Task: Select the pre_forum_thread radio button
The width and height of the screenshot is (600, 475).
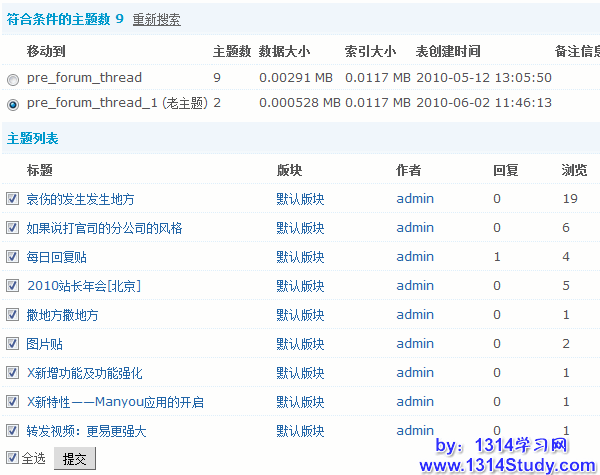Action: [x=12, y=78]
